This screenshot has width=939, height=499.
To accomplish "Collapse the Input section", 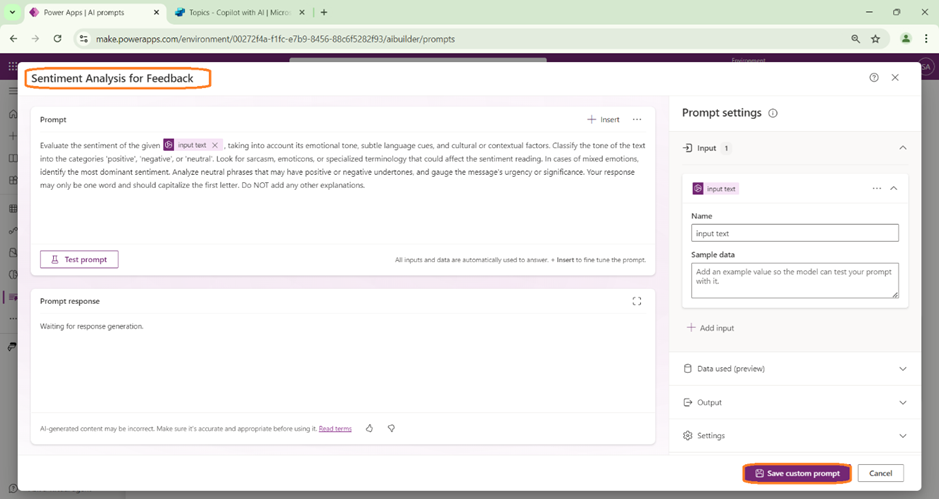I will pos(902,148).
